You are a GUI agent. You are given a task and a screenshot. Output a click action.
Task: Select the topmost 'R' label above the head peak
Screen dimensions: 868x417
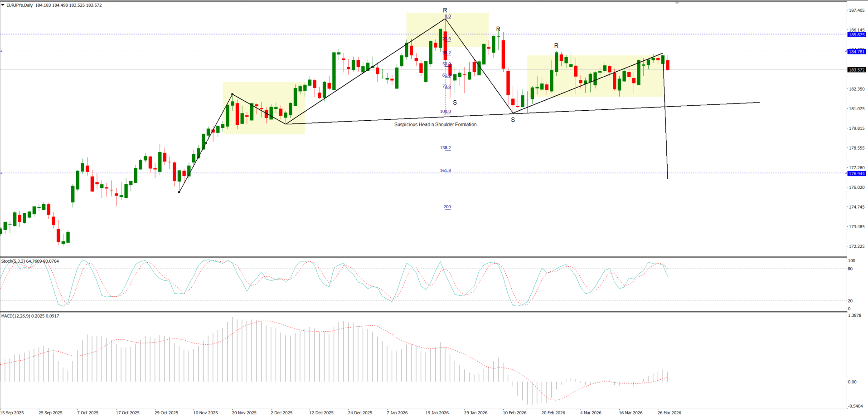point(445,10)
